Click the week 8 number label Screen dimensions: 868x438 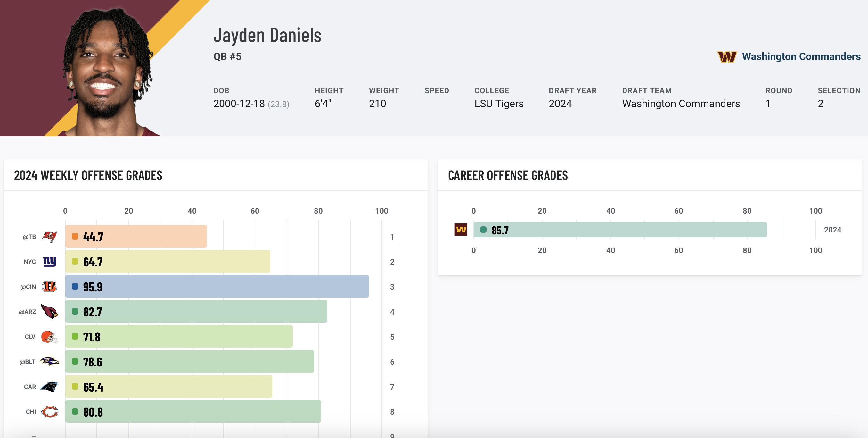tap(392, 412)
